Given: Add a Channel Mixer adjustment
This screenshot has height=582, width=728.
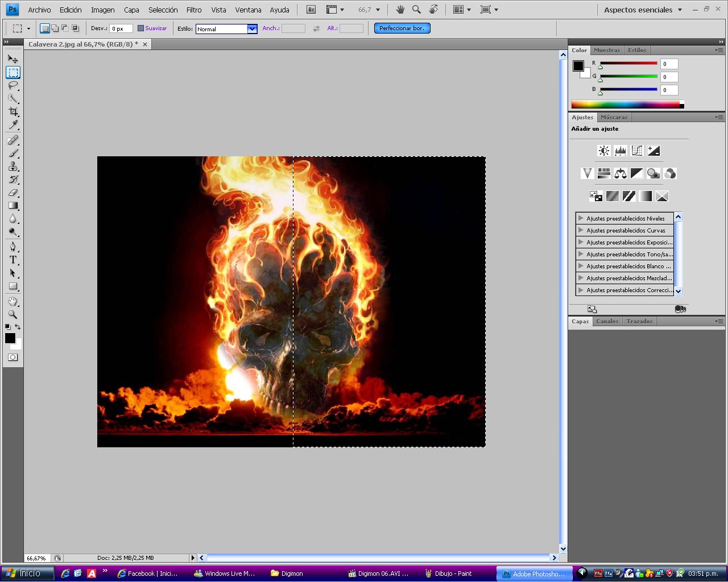Looking at the screenshot, I should coord(670,173).
